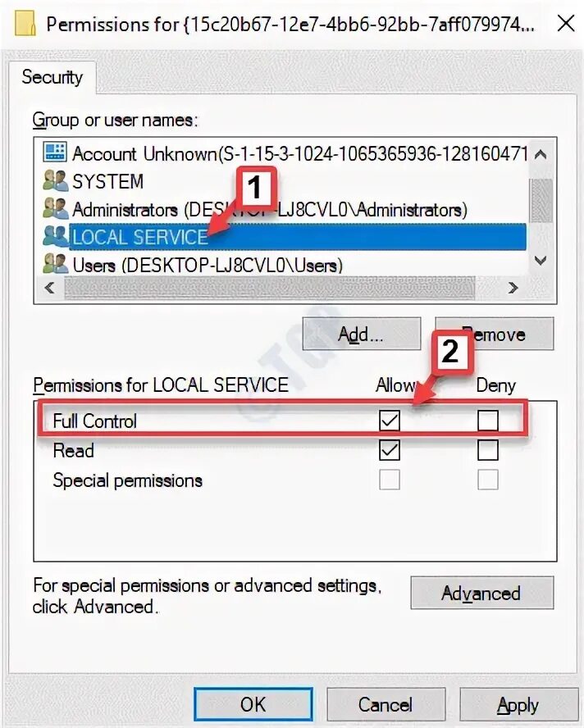Open the Add user dialog
Viewport: 584px width, 728px height.
362,334
